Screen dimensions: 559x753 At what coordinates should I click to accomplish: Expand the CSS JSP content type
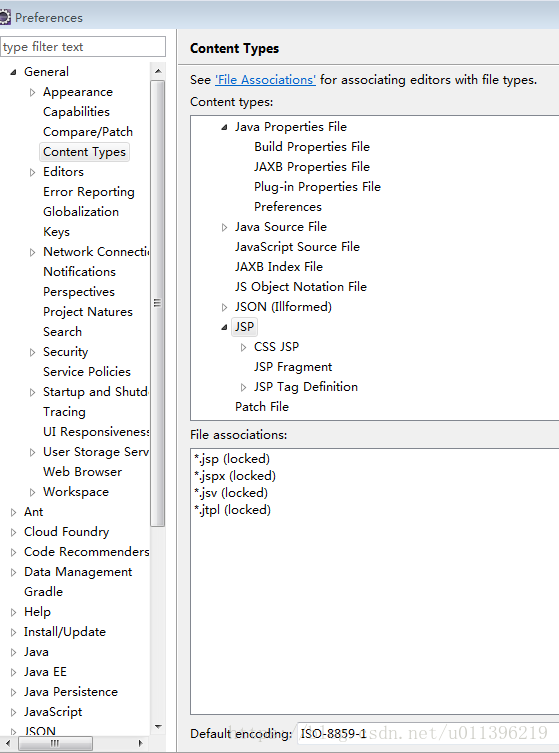coord(243,347)
